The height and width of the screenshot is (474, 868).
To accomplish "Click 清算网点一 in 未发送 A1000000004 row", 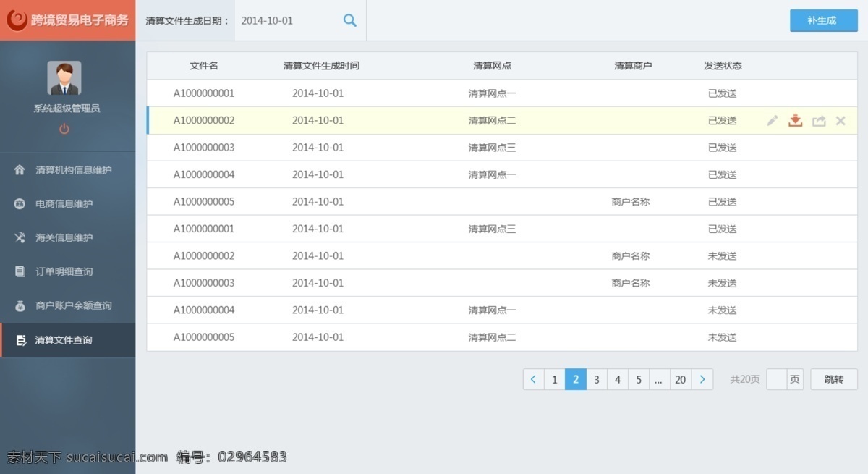I will click(x=492, y=310).
